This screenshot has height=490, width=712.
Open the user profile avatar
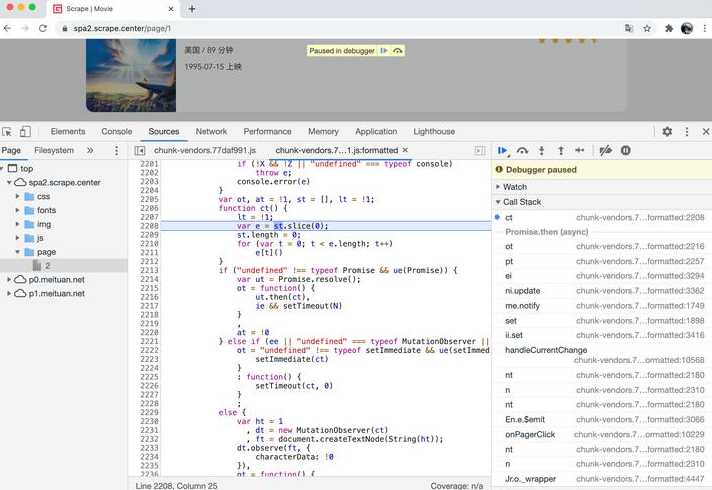point(687,28)
